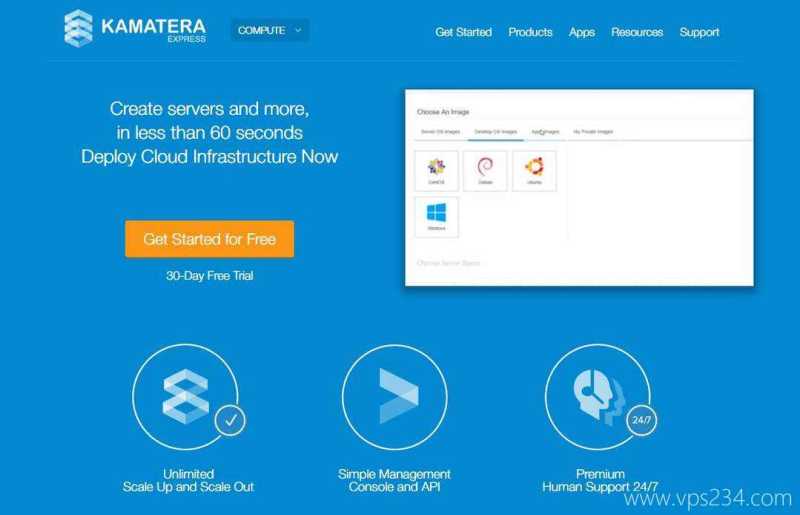The image size is (800, 515).
Task: Switch to the Server OS Images tab
Action: pyautogui.click(x=440, y=132)
